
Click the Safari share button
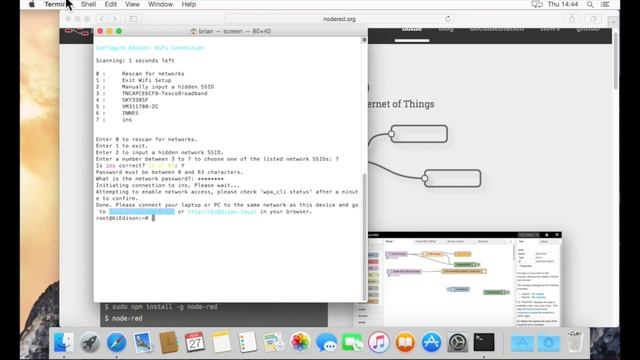click(x=572, y=19)
